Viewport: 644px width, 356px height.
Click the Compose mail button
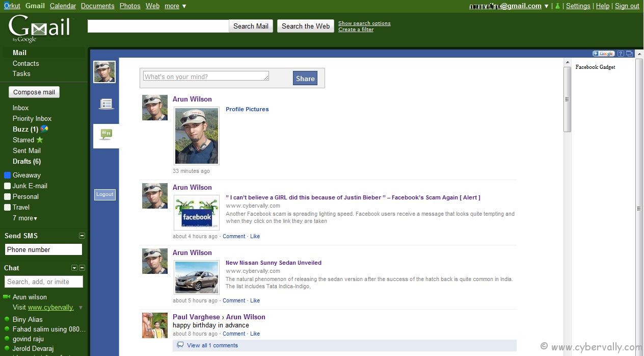point(34,92)
